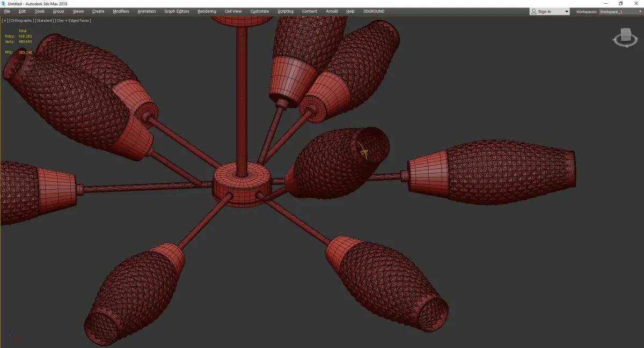The width and height of the screenshot is (644, 348).
Task: Click the FPS statistic readout
Action: (18, 52)
